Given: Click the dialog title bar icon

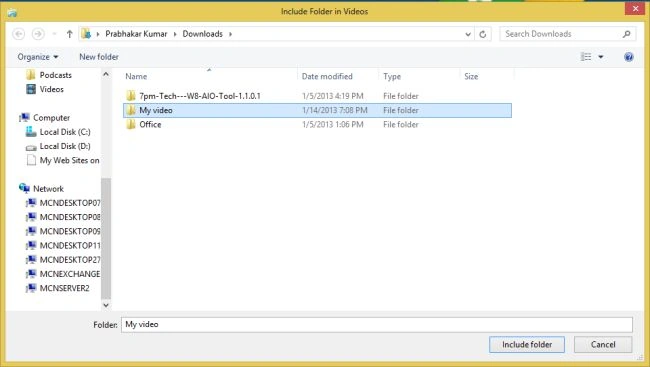Looking at the screenshot, I should (12, 12).
